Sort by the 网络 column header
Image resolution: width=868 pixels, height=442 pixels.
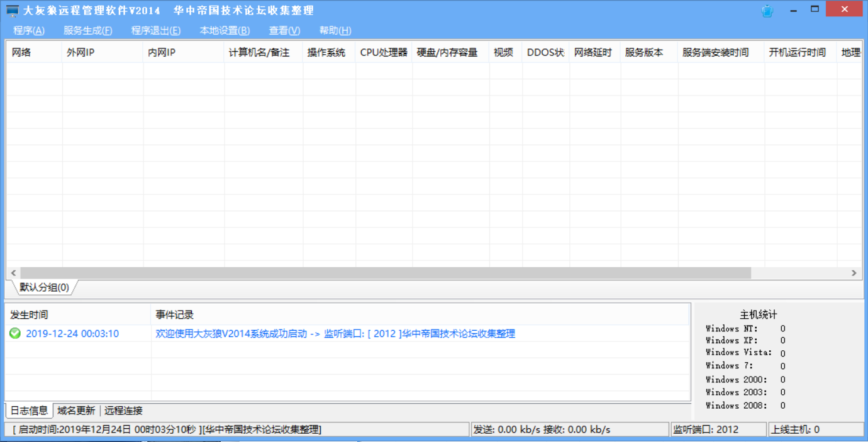tap(34, 52)
